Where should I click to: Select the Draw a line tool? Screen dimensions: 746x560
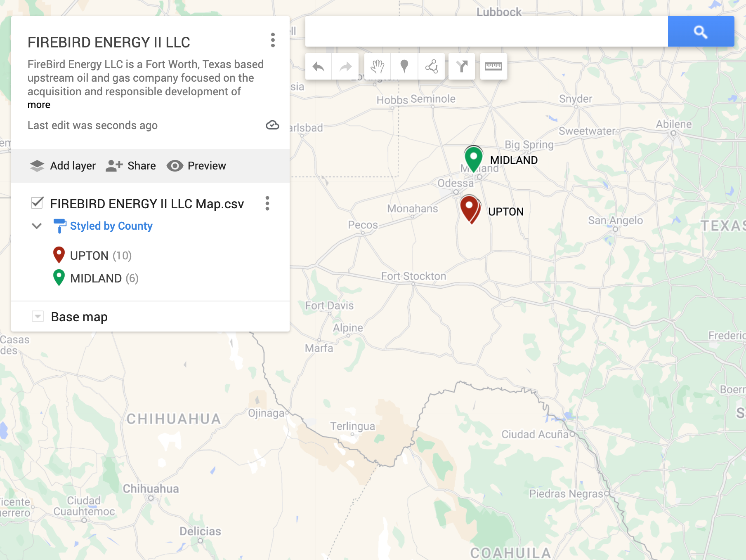[x=432, y=66]
